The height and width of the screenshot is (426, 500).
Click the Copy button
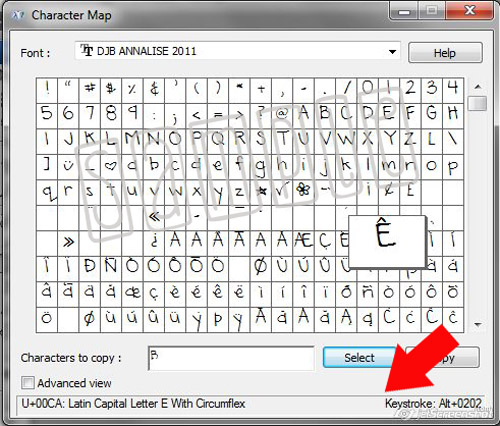pos(443,357)
